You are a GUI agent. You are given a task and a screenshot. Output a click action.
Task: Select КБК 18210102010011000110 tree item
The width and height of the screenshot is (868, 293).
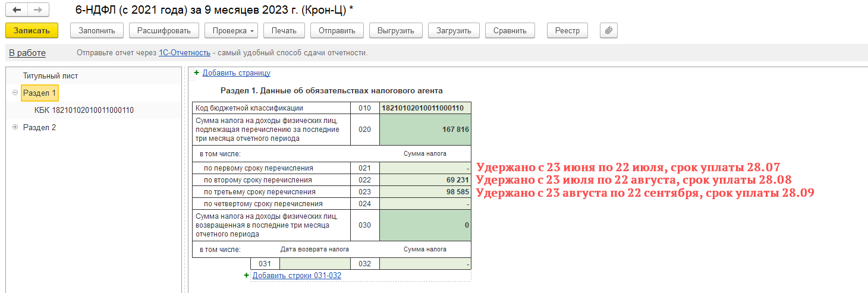click(x=84, y=110)
